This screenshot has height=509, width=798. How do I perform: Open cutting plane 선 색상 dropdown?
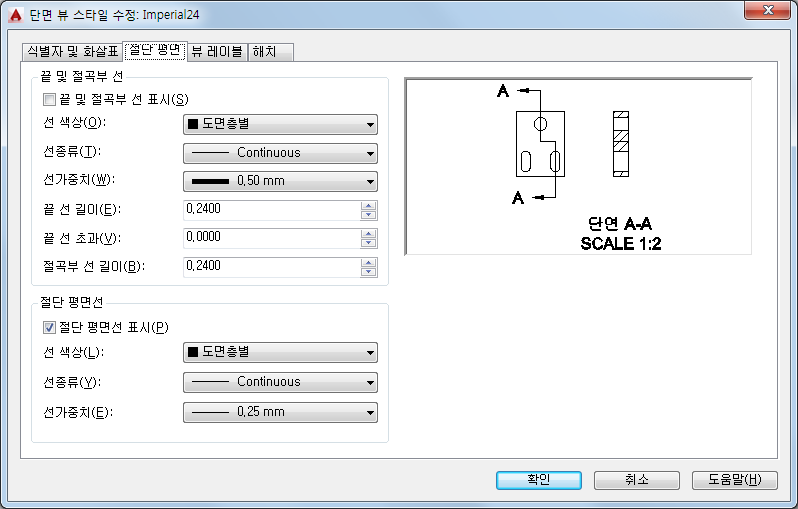point(280,352)
